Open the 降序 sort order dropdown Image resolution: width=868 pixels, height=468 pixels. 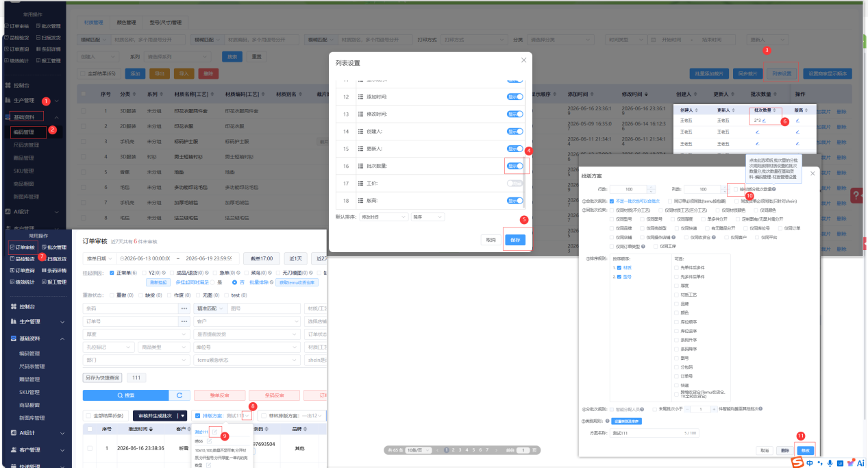pos(427,217)
